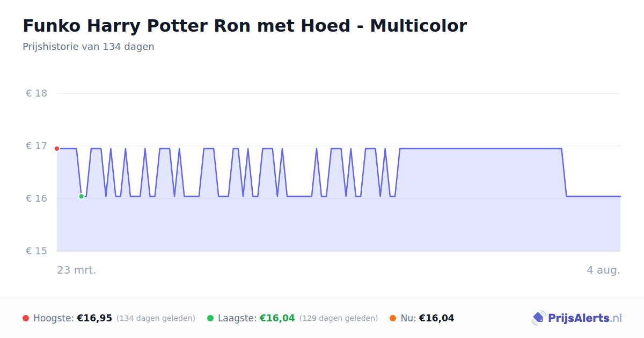Screen dimensions: 644x338
Task: Click the Prijshistorie van 134 dagen subtitle
Action: pyautogui.click(x=89, y=47)
